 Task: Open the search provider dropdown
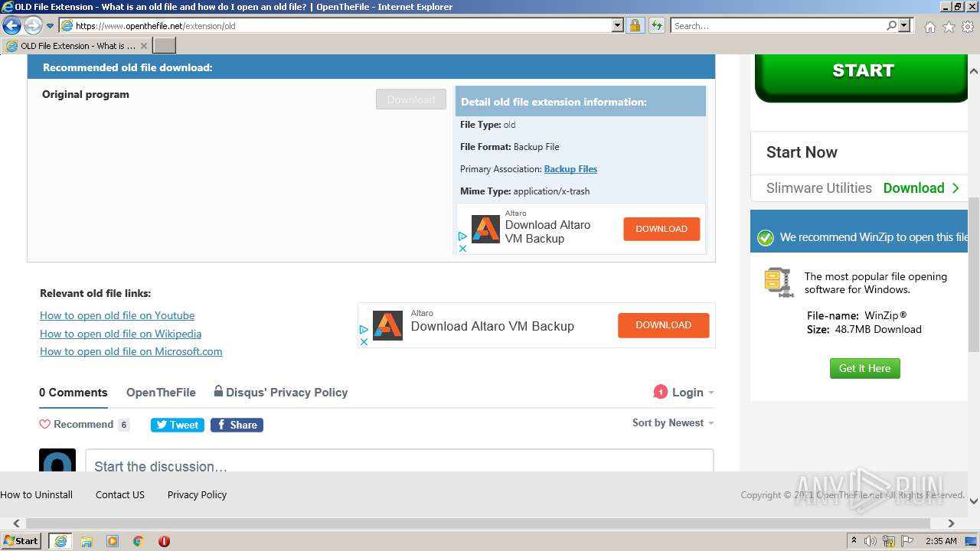pos(905,25)
